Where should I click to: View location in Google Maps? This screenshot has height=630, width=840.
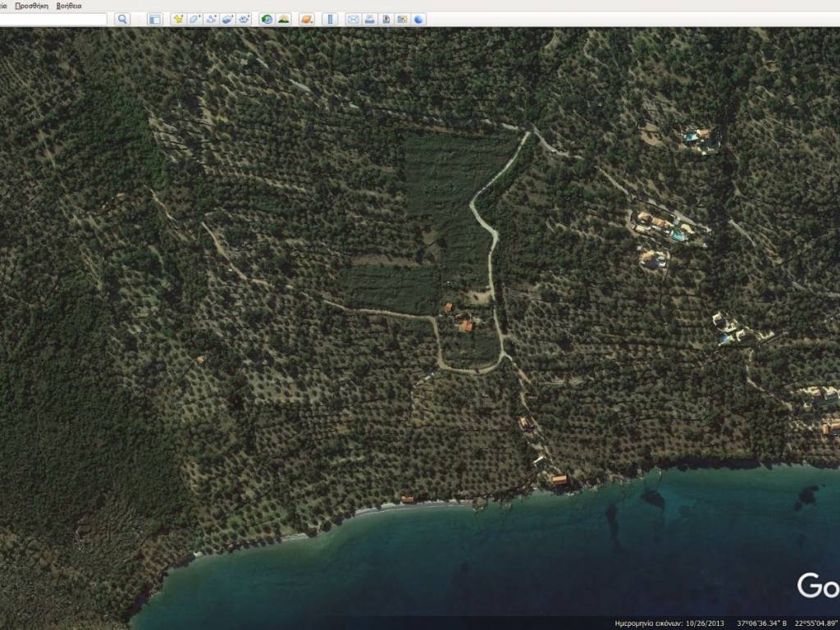(x=402, y=19)
